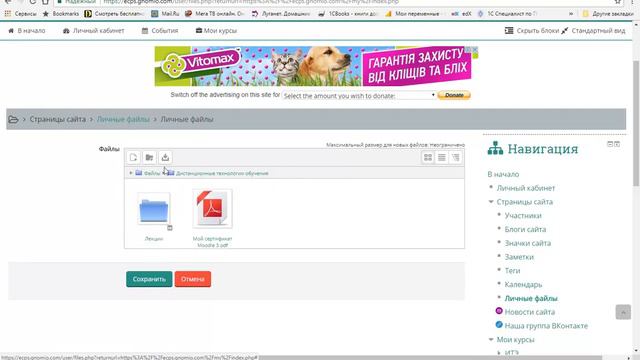Click Наша группа ВКонтакте link
The image size is (640, 360).
coord(546,326)
